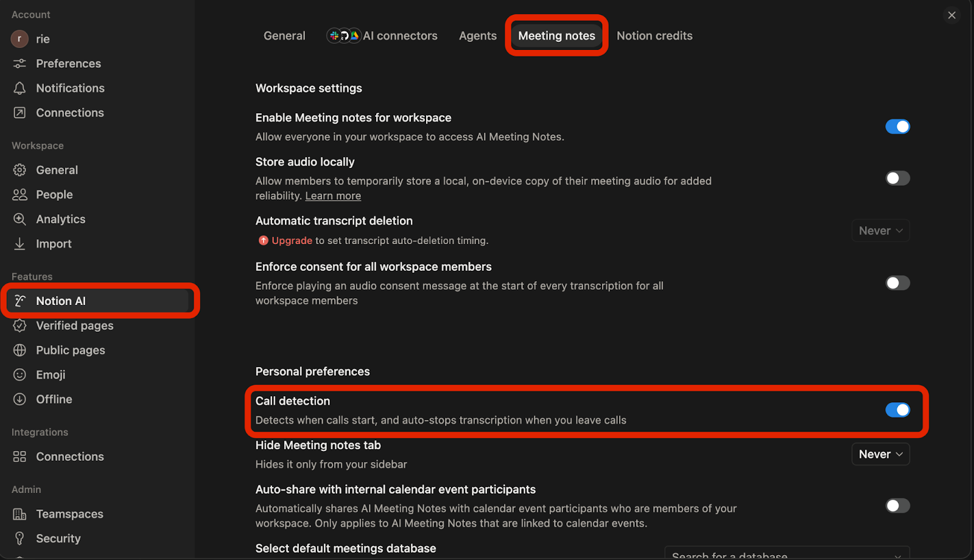
Task: Disable the Call detection toggle
Action: (x=897, y=410)
